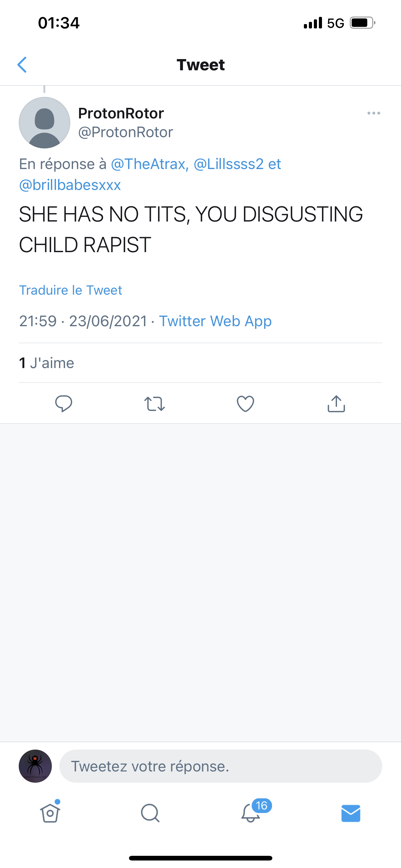Tap the ProtonRotor profile avatar

(x=44, y=123)
